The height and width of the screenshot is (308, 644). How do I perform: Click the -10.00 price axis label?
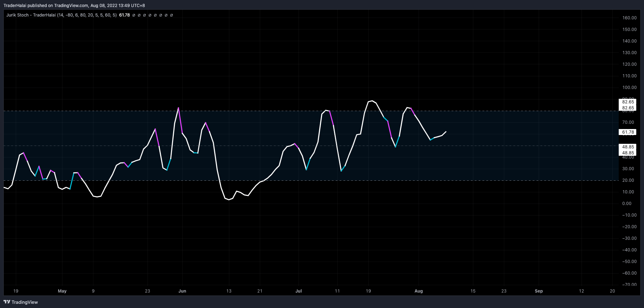[x=629, y=215]
